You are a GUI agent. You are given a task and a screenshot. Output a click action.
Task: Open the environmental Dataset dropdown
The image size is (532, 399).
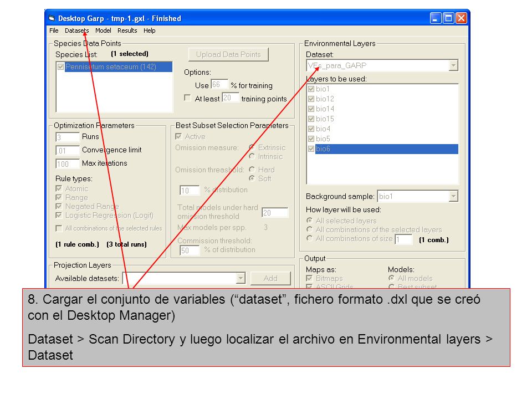453,65
